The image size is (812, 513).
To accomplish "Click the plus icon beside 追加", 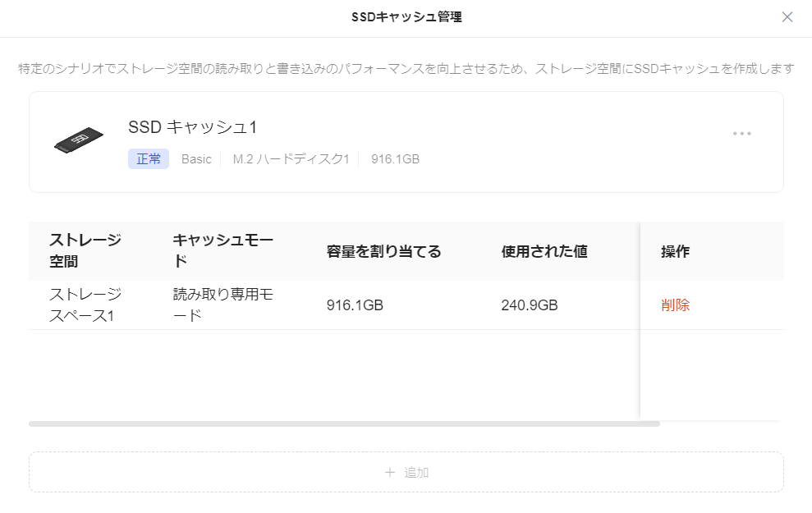I will point(390,472).
